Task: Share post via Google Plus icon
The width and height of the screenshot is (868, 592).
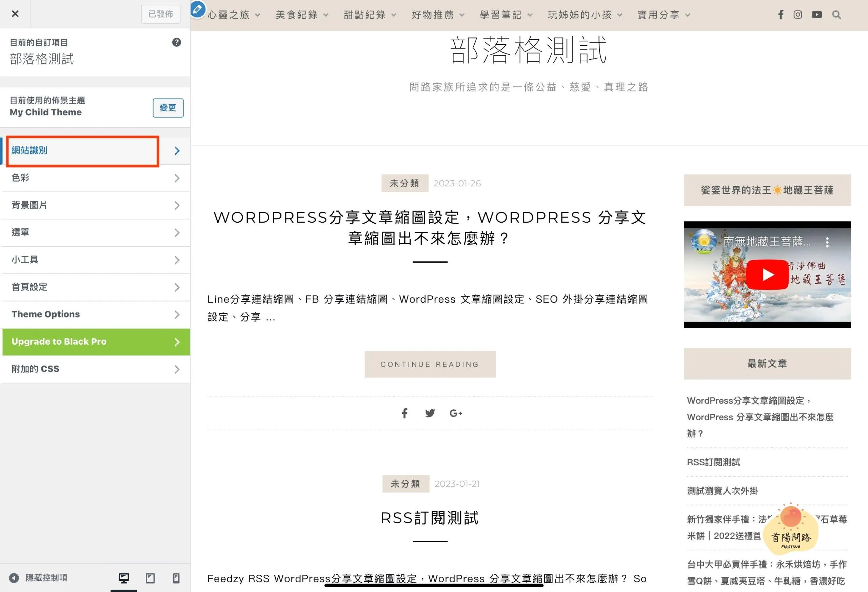Action: pyautogui.click(x=456, y=413)
